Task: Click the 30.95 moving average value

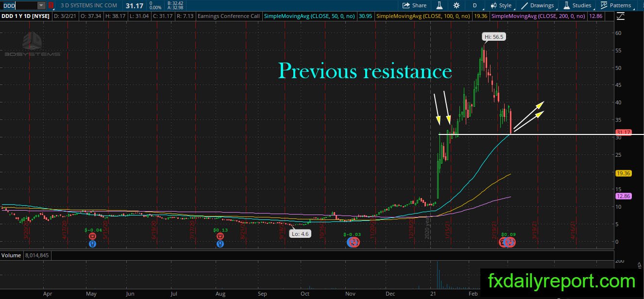Action: pos(365,17)
